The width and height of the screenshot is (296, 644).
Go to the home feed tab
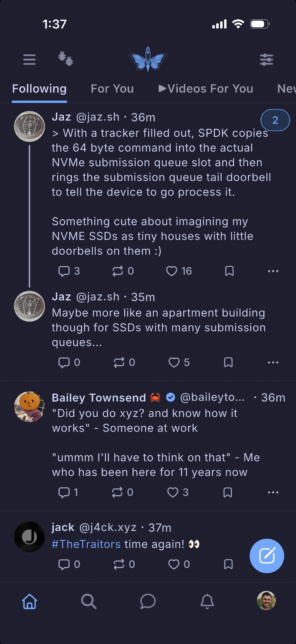pos(30,601)
